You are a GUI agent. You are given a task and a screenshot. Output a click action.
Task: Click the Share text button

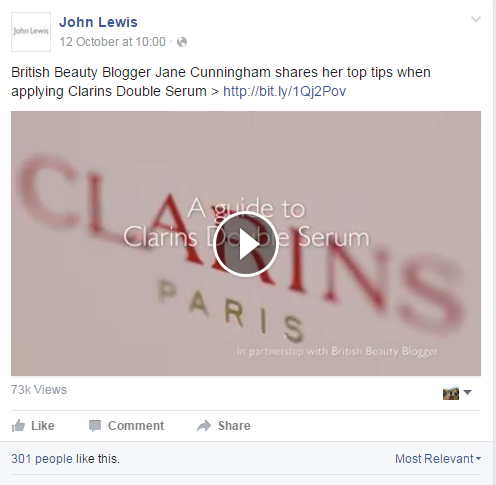coord(234,426)
